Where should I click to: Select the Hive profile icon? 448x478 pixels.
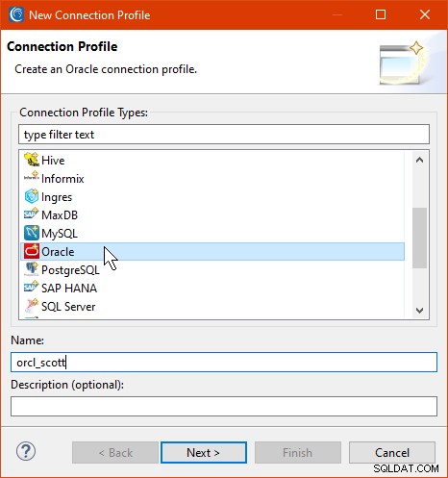coord(32,160)
